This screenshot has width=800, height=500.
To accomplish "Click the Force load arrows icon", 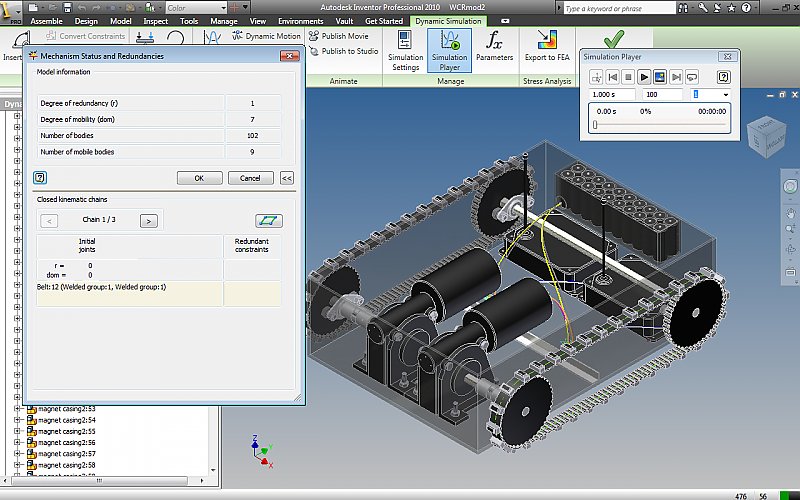I will tap(145, 37).
